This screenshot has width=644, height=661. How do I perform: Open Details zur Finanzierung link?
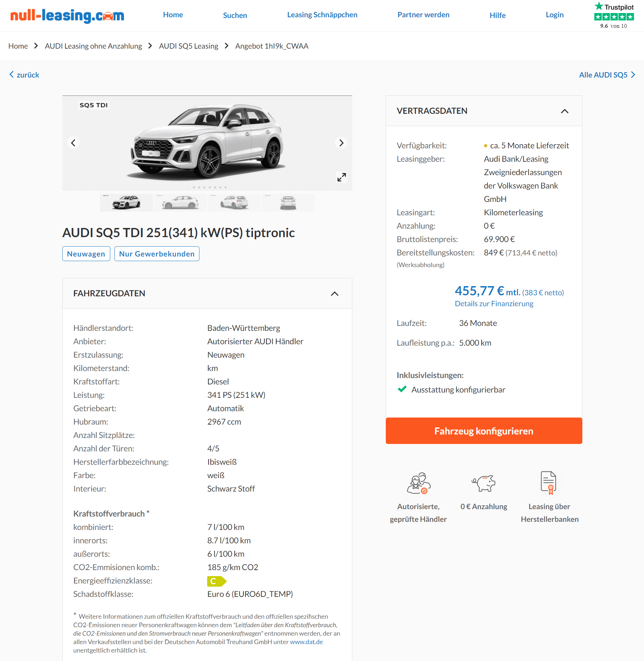coord(494,303)
